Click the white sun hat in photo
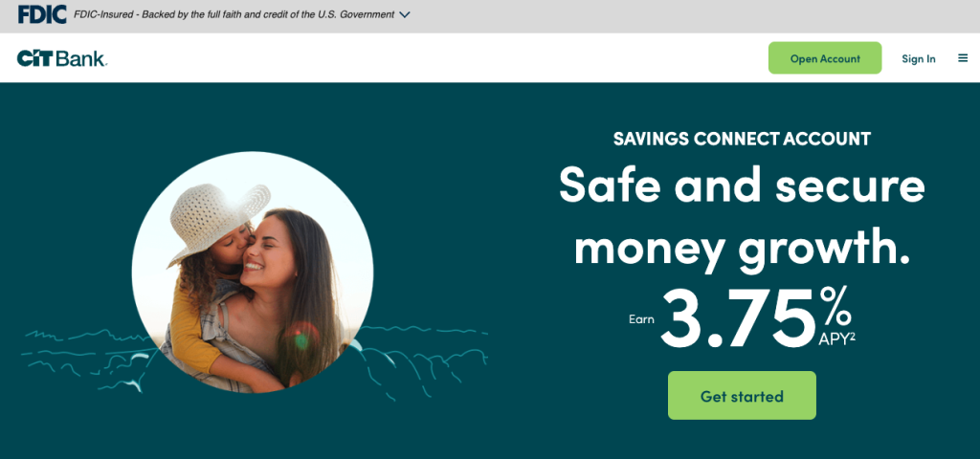980x459 pixels. (x=219, y=219)
